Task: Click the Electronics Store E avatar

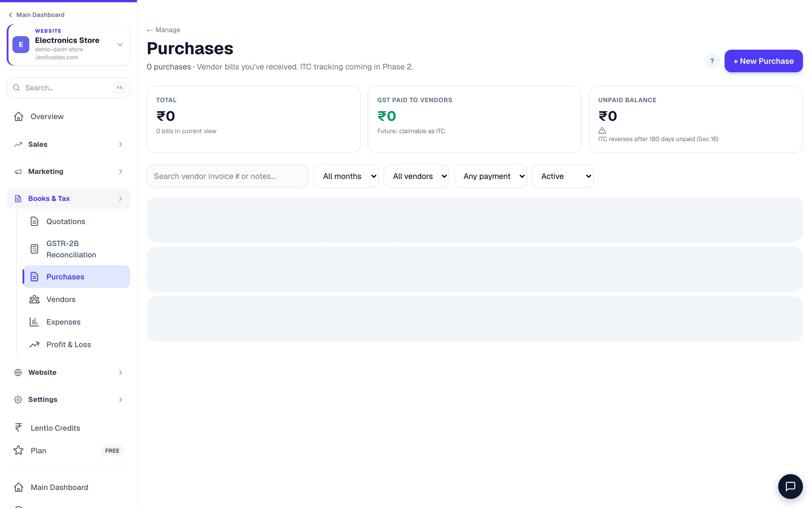Action: tap(21, 45)
